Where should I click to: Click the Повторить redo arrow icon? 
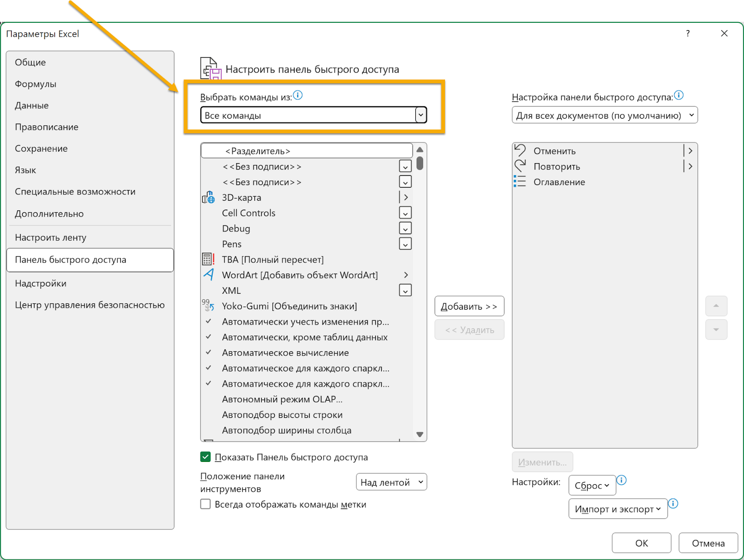(x=520, y=166)
